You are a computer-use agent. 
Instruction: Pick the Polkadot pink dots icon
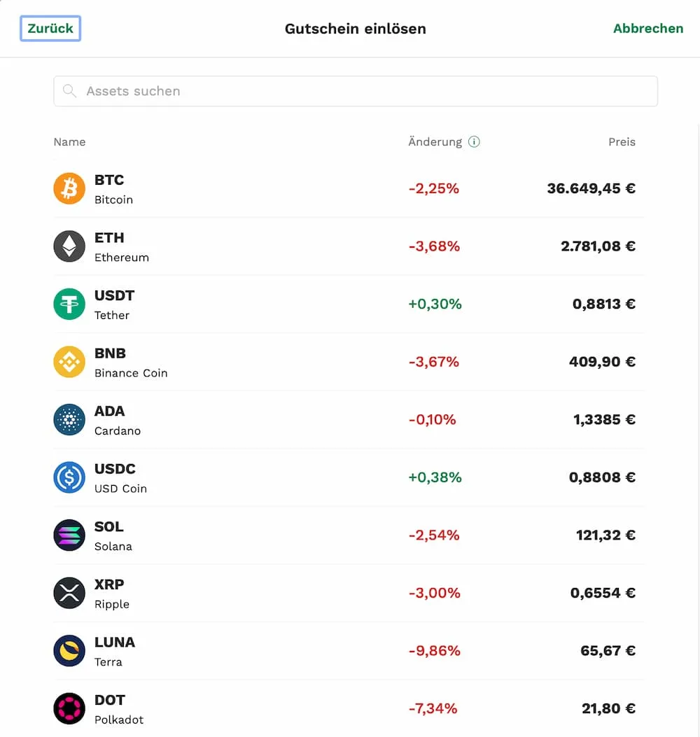click(x=69, y=709)
